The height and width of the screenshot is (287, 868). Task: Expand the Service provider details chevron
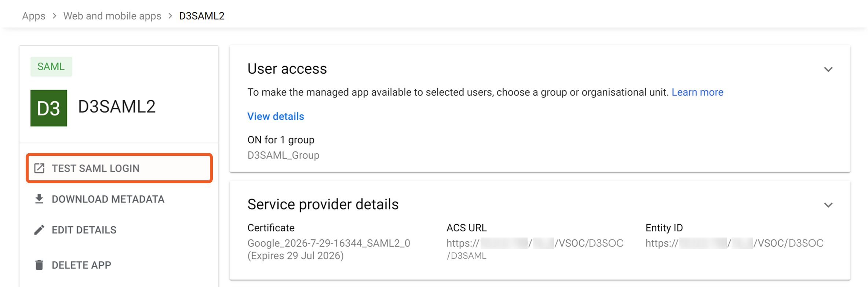tap(828, 205)
